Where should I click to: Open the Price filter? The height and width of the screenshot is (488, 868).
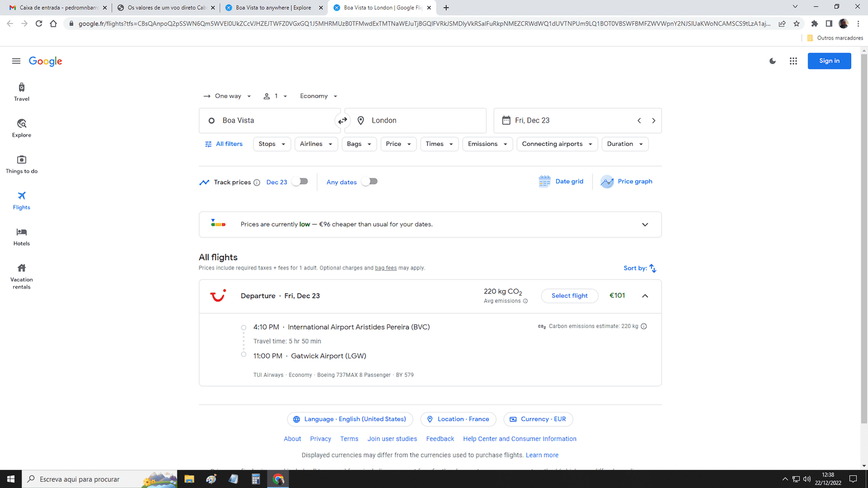coord(399,144)
